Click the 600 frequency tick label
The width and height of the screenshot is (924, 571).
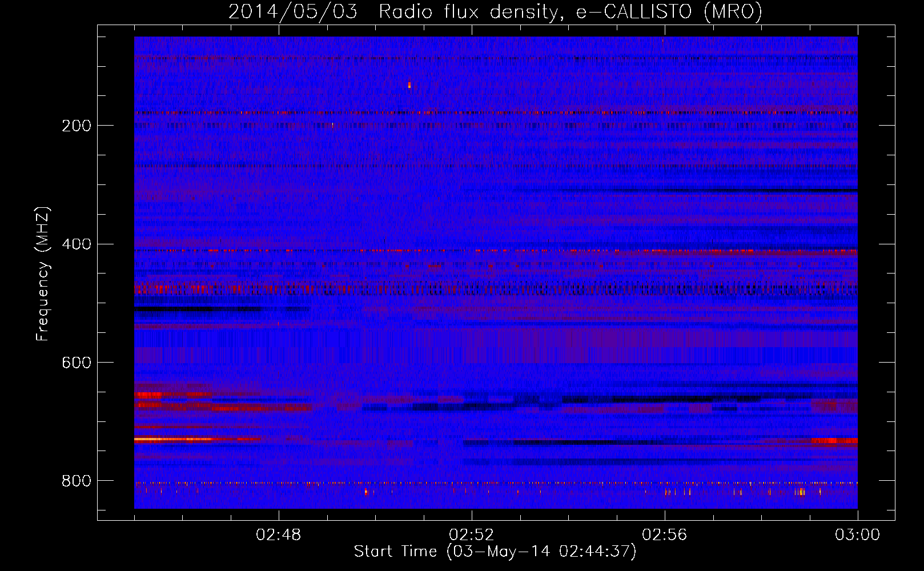[x=77, y=363]
